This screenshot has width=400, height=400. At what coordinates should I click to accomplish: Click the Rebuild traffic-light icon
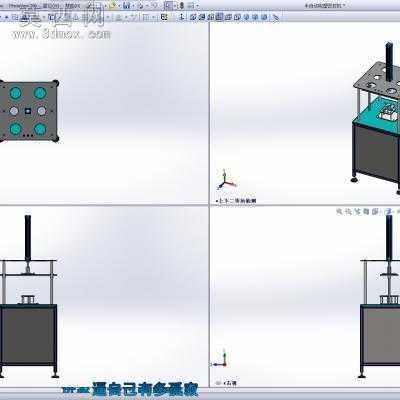coord(182,6)
